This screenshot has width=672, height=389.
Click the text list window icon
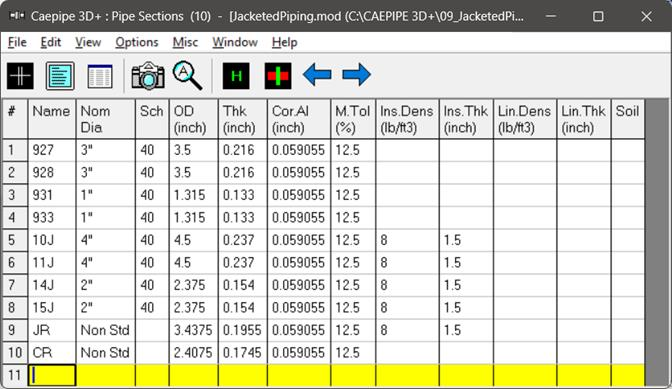point(60,76)
